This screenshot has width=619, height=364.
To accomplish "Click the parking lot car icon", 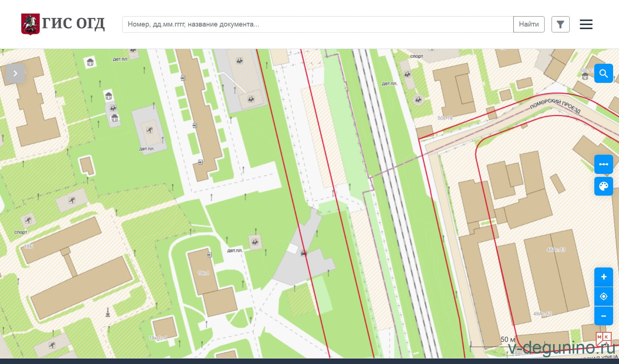I will click(x=304, y=253).
